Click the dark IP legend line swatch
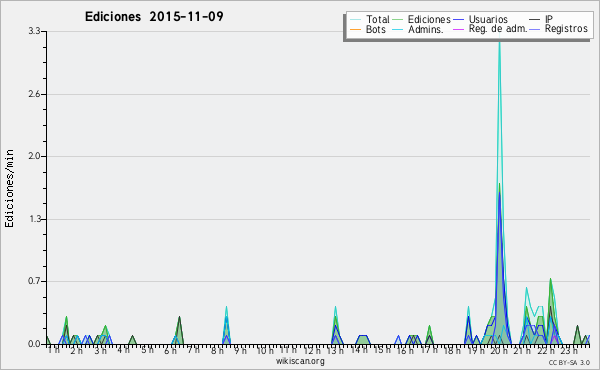The height and width of the screenshot is (370, 600). pos(535,20)
